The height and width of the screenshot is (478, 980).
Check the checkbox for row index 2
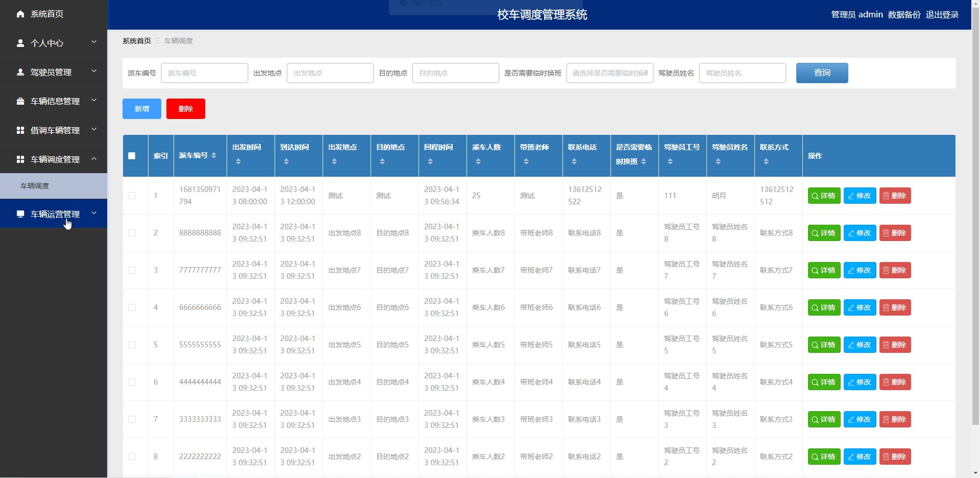[132, 233]
